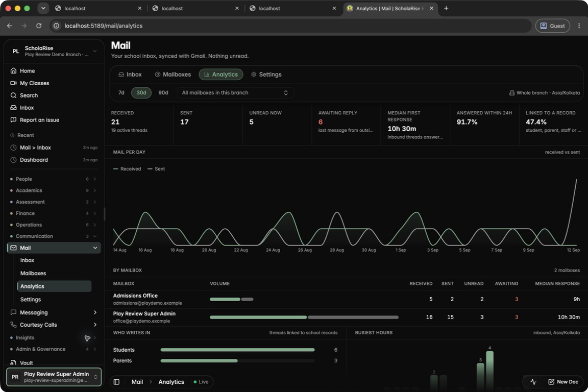The width and height of the screenshot is (588, 392).
Task: Expand the Insights section
Action: tap(54, 337)
